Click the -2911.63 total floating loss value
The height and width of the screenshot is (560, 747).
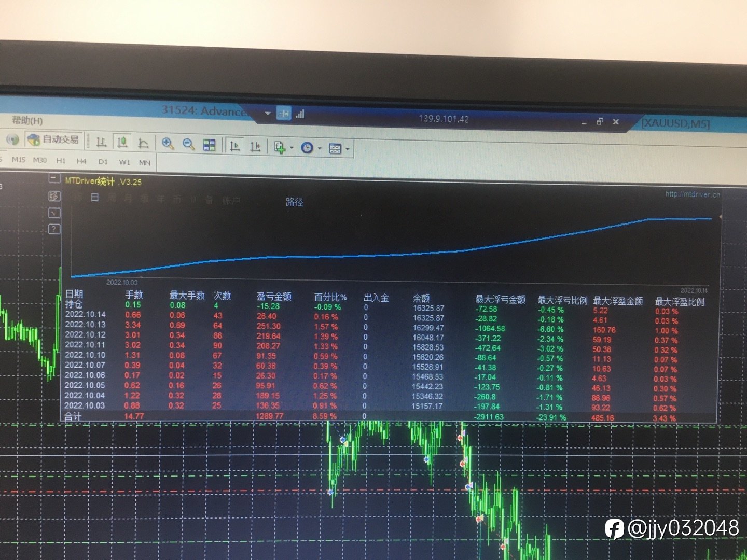click(489, 416)
